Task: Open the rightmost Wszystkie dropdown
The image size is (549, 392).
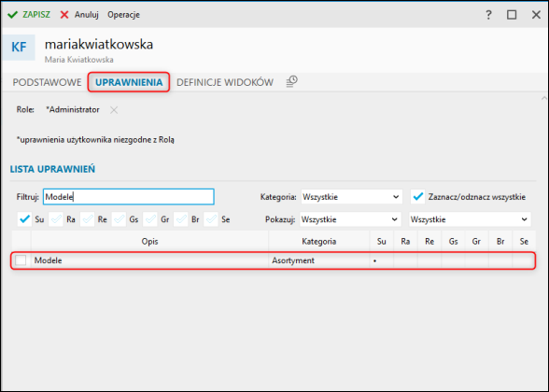Action: (470, 219)
